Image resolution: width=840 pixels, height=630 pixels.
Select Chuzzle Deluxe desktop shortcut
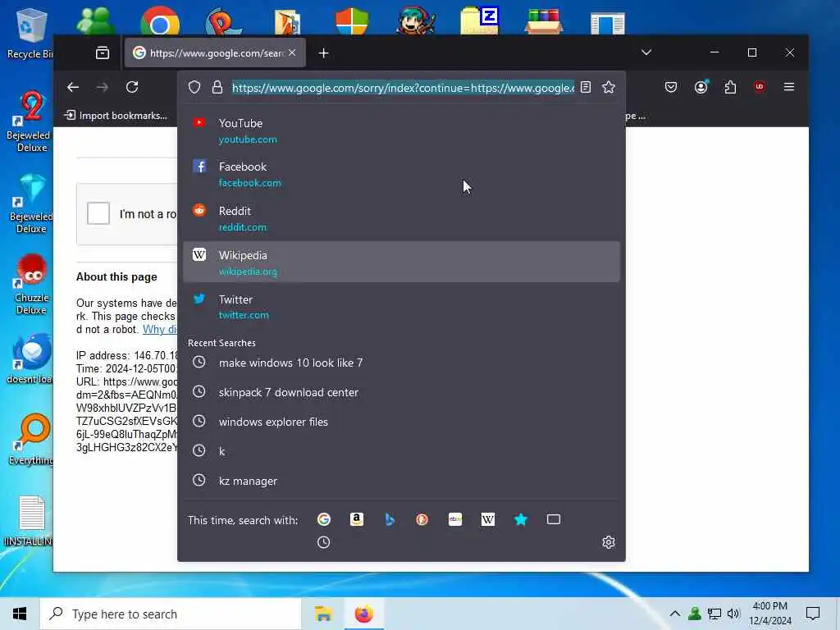31,284
